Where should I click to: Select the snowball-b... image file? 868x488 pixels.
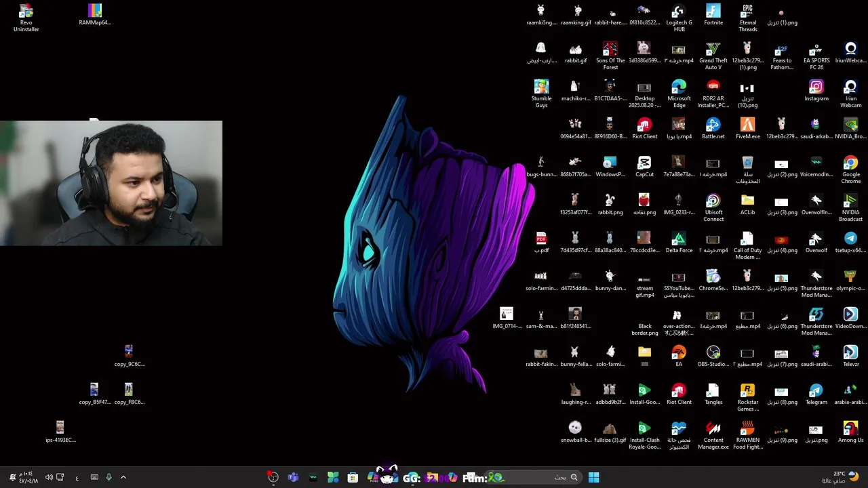tap(576, 432)
